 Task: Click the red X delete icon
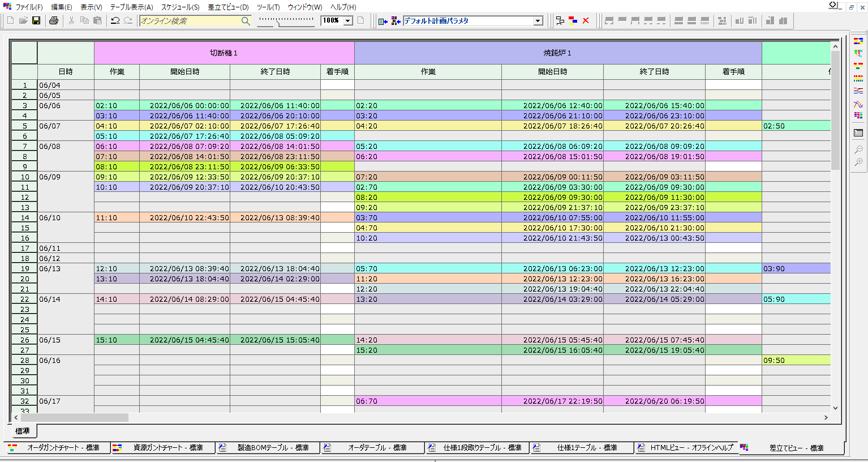[586, 21]
